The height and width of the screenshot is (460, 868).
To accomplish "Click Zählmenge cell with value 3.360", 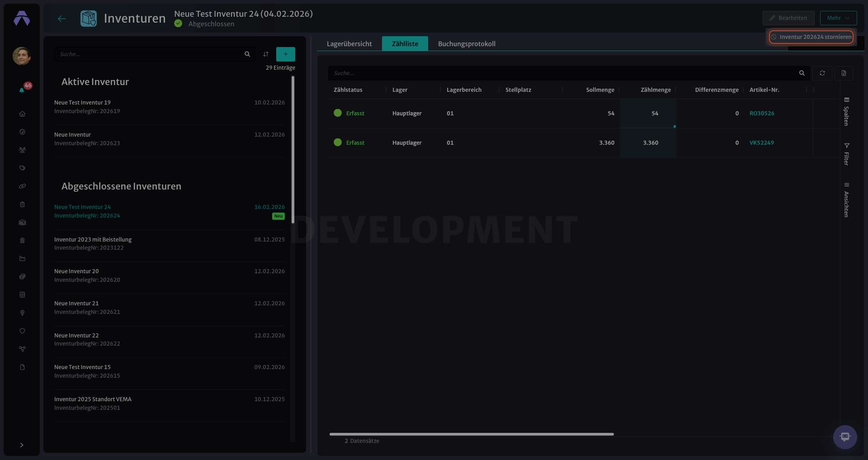I will 648,143.
